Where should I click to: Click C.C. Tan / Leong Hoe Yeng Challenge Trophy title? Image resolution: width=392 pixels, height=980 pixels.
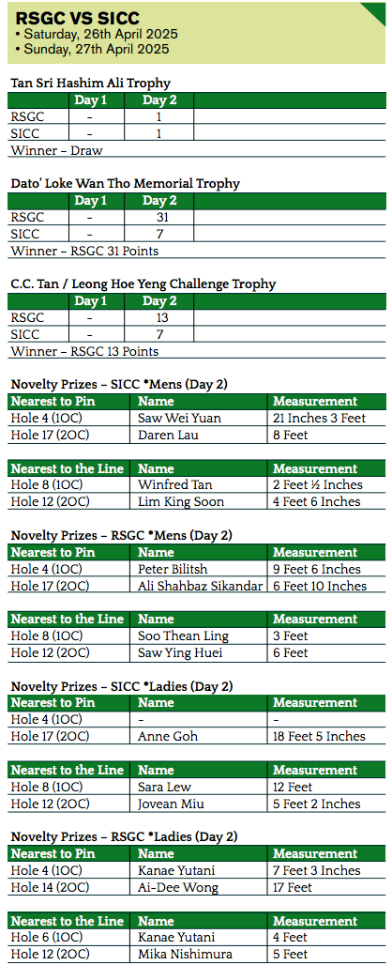(143, 284)
